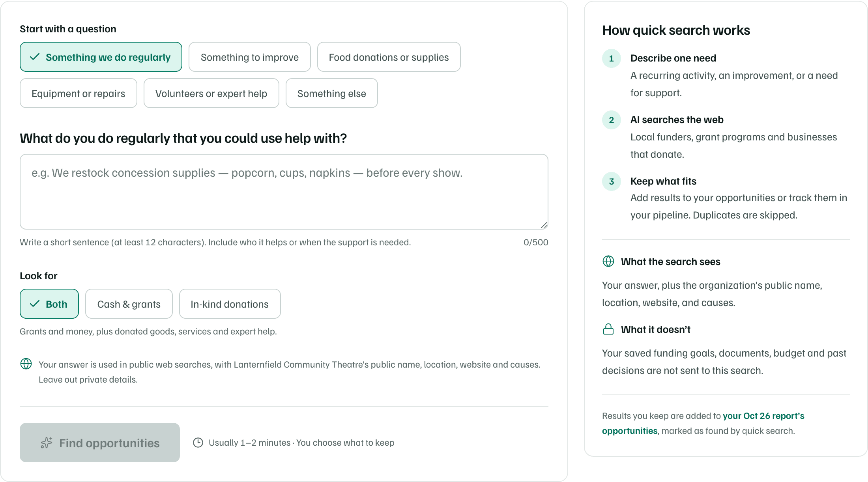Choose the 'Something to improve' option
868x482 pixels.
pyautogui.click(x=249, y=57)
